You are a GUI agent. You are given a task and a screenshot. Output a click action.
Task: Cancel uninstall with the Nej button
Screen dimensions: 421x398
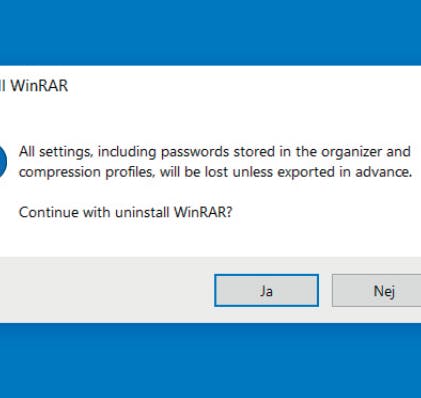tap(377, 290)
